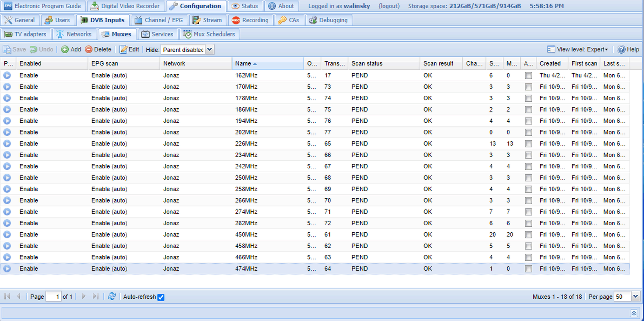Click the refresh grid icon
The height and width of the screenshot is (321, 644).
coord(112,296)
